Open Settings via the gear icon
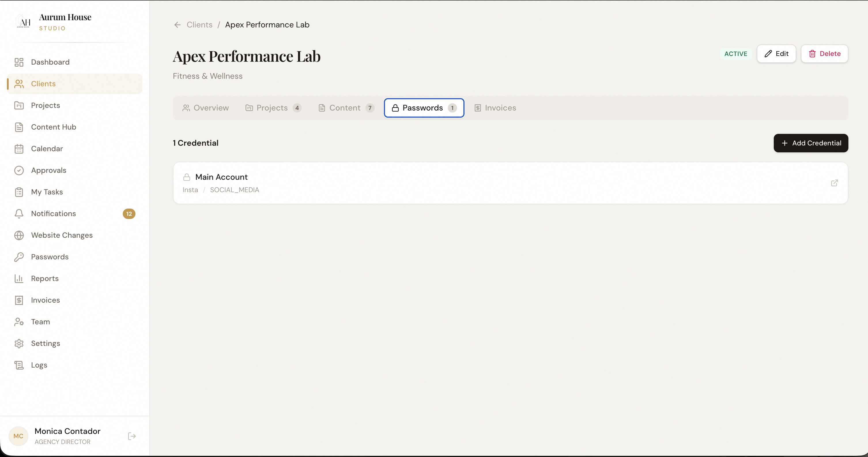868x457 pixels. click(19, 343)
